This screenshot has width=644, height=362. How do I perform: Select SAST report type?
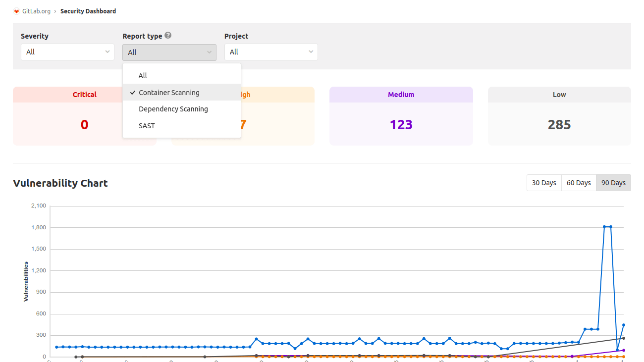[147, 125]
